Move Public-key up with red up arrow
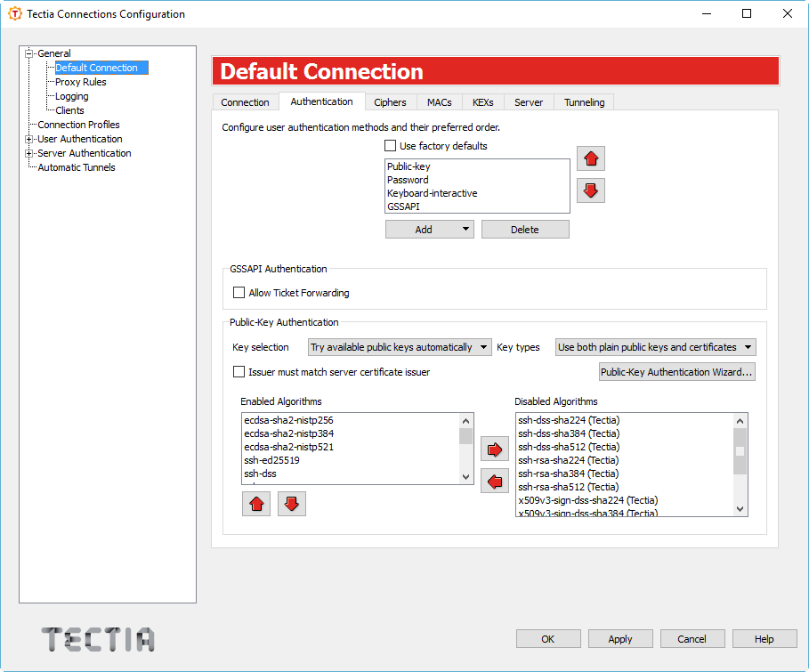The height and width of the screenshot is (672, 809). click(590, 158)
